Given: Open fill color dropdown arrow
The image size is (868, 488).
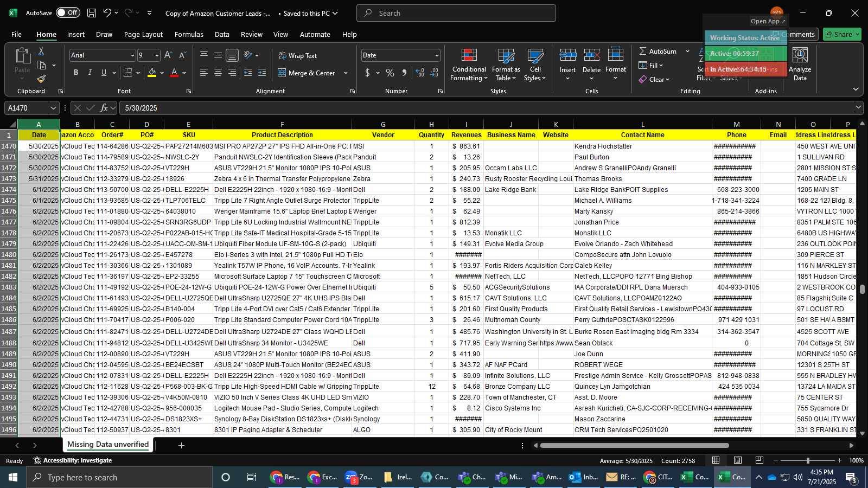Looking at the screenshot, I should pyautogui.click(x=162, y=73).
